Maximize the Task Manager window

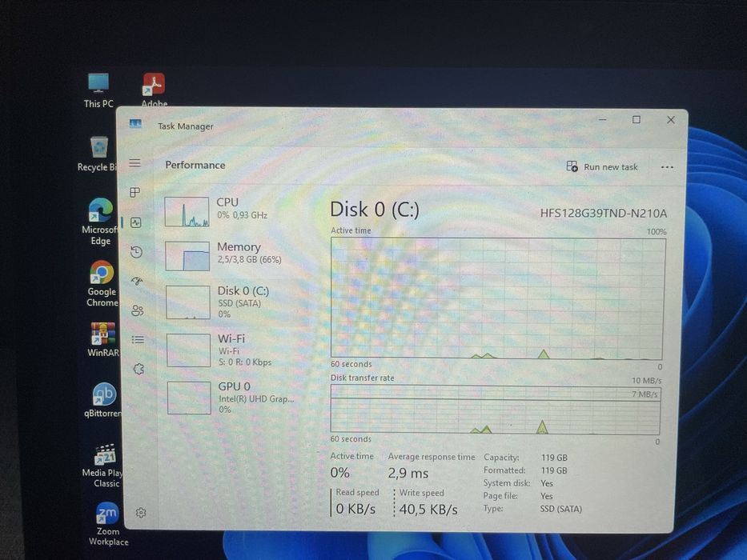click(x=637, y=119)
